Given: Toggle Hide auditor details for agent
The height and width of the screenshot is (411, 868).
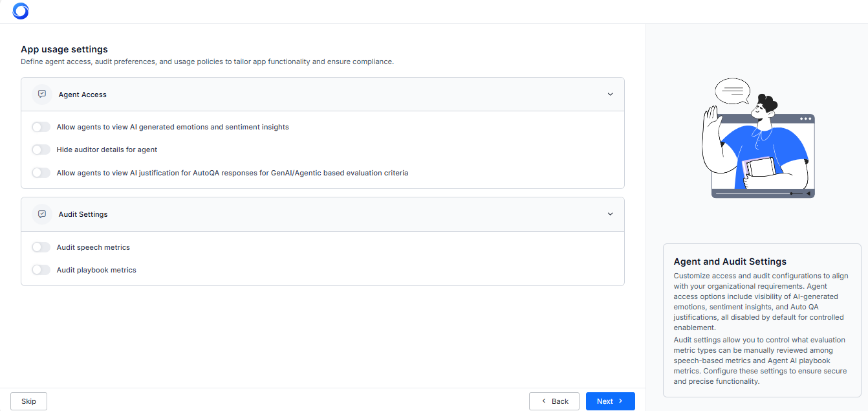Looking at the screenshot, I should [x=41, y=150].
